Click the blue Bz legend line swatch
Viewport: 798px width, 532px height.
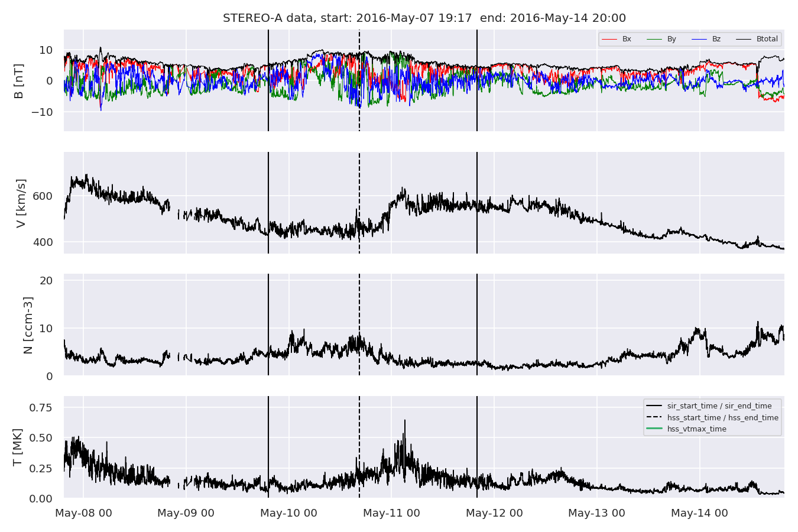coord(699,40)
